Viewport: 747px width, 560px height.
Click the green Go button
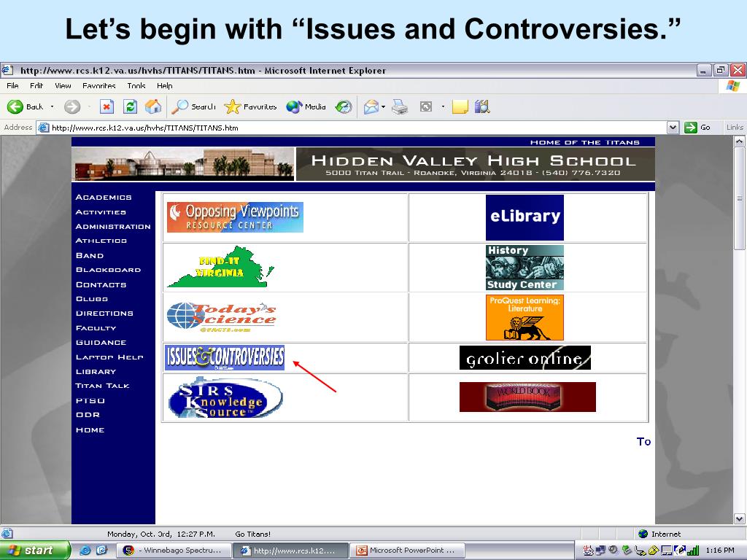click(x=697, y=127)
